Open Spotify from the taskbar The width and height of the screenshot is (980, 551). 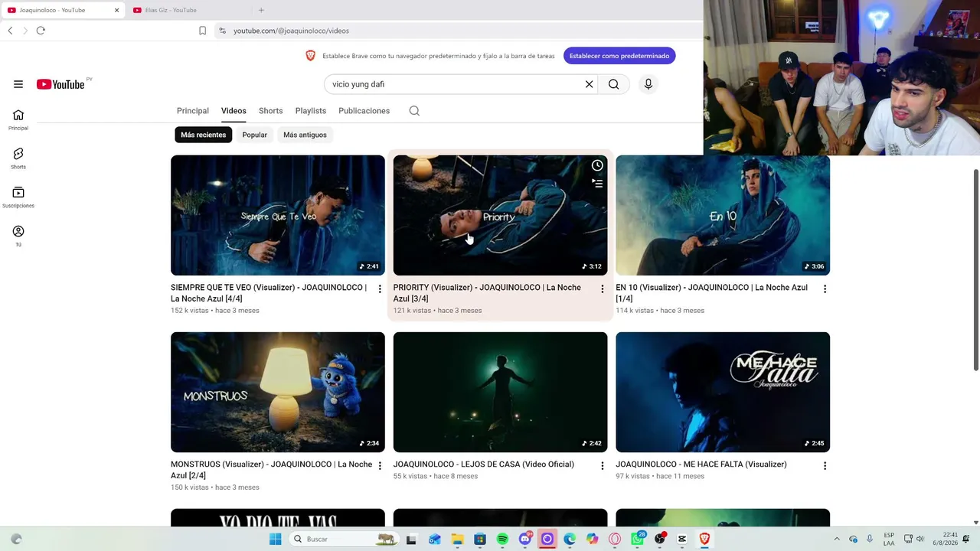tap(502, 539)
